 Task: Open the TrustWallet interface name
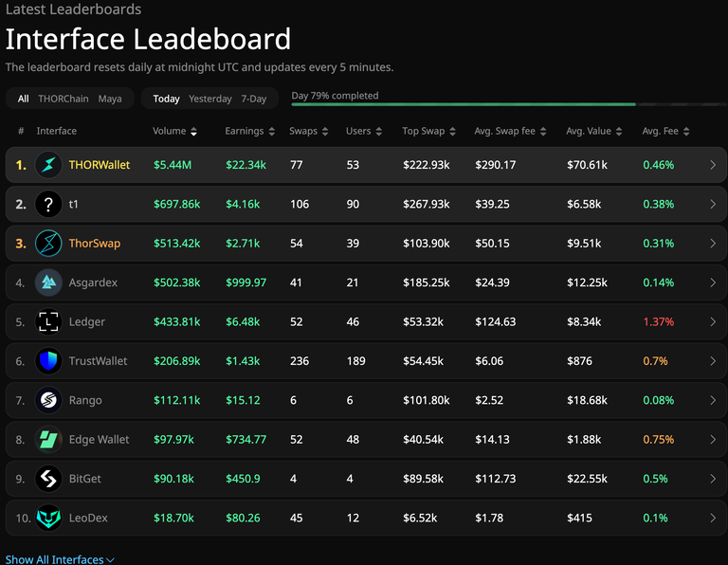pos(98,361)
